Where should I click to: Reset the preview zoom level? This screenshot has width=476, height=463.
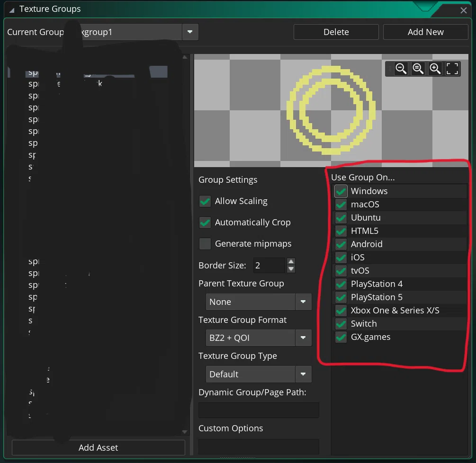pos(418,69)
